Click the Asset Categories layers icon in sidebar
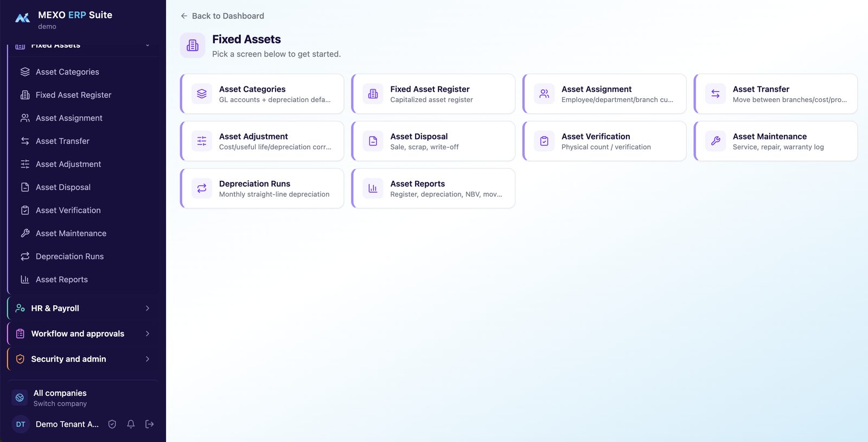868x442 pixels. (25, 72)
